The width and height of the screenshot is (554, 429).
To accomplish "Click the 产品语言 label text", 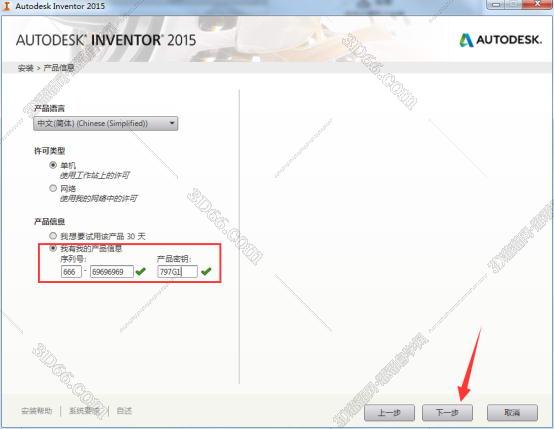I will (x=49, y=108).
